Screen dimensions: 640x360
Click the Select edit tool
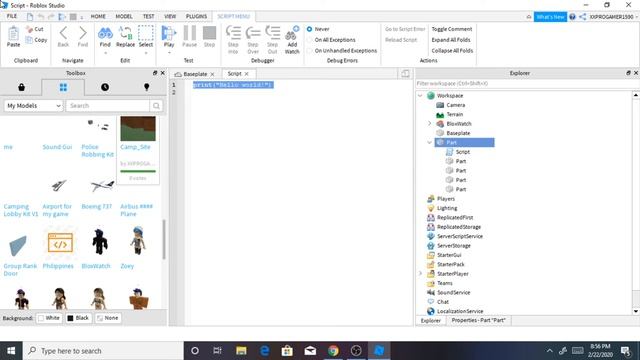pos(146,36)
